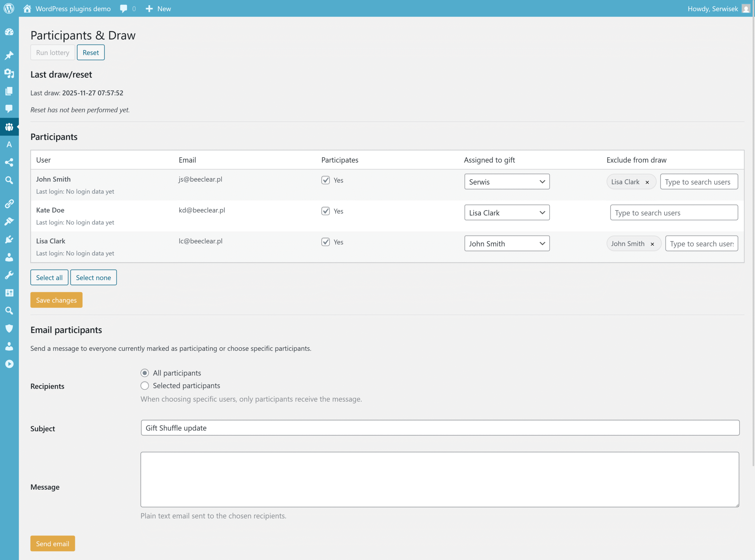Open Posts via the pushpin icon
The image size is (755, 560).
coord(9,55)
